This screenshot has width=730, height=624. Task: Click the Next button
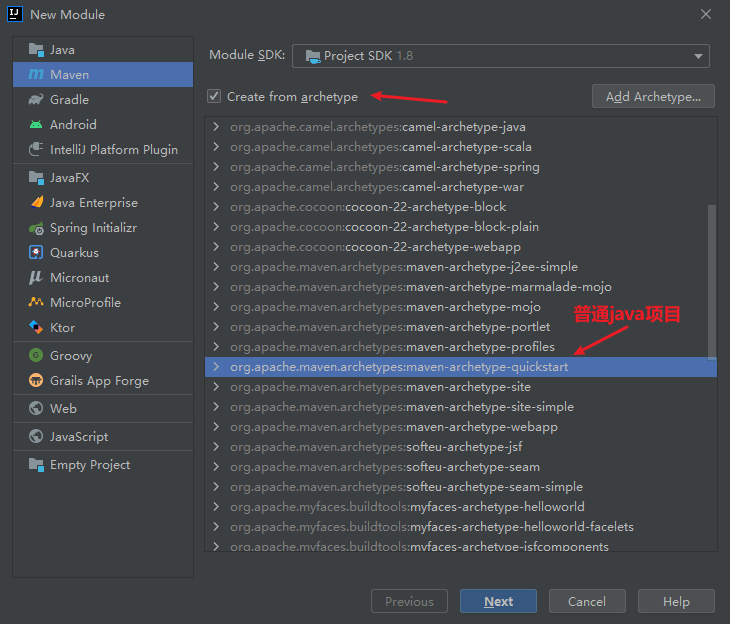(x=498, y=601)
